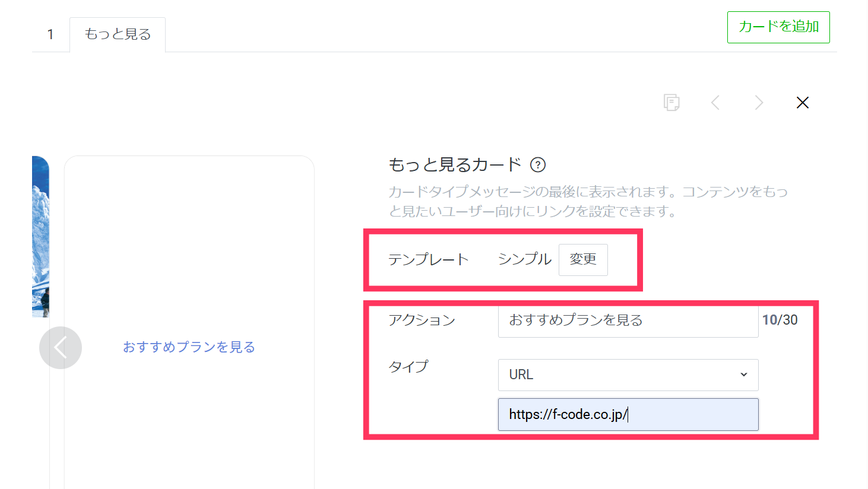This screenshot has width=868, height=489.
Task: Click the もっと見るカード heading
Action: [455, 165]
